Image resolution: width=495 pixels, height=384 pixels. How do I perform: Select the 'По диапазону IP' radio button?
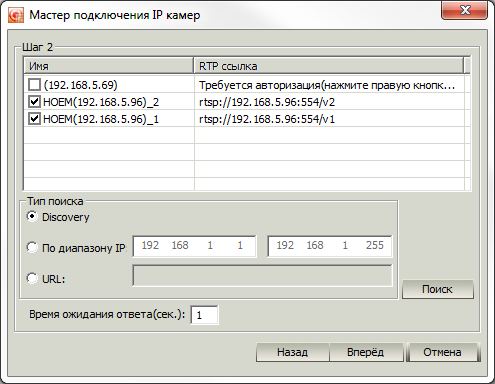(x=32, y=247)
